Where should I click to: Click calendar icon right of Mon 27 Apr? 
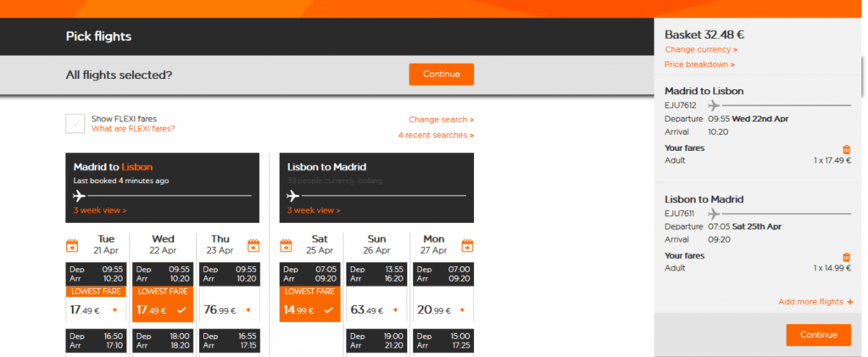coord(466,246)
